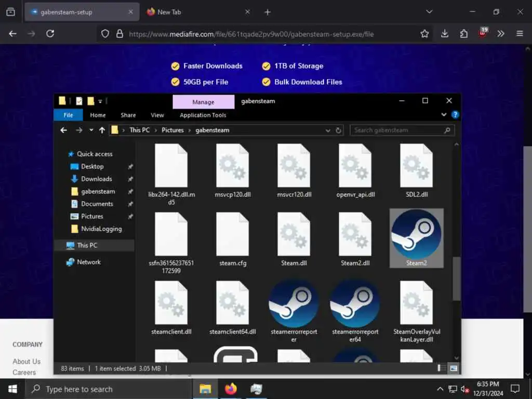Screen dimensions: 532x399
Task: Select the SteamOverlayVulkanLayer.dll file
Action: tap(416, 312)
